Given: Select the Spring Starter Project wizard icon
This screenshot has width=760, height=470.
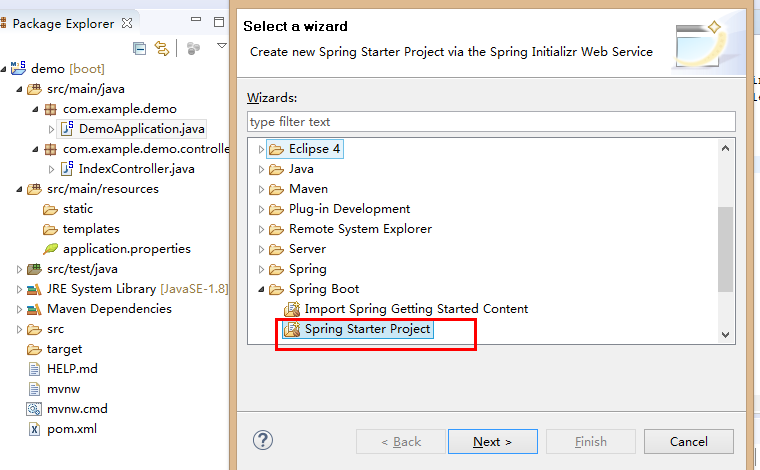Looking at the screenshot, I should point(292,330).
